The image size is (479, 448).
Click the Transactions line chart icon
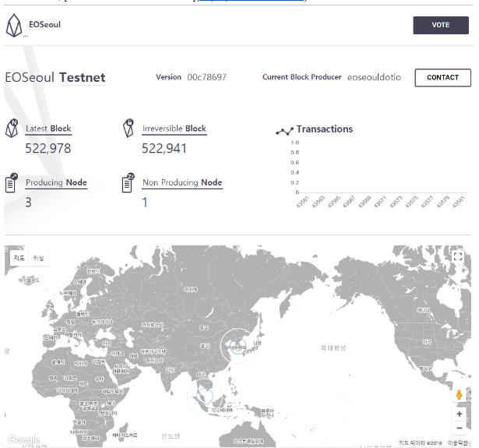[x=284, y=132]
